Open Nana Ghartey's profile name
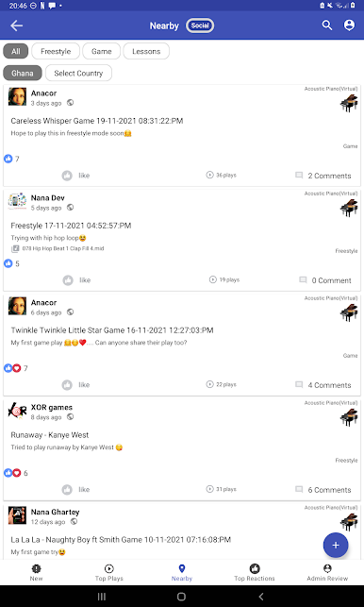Screen dimensions: 364x607 pyautogui.click(x=55, y=512)
